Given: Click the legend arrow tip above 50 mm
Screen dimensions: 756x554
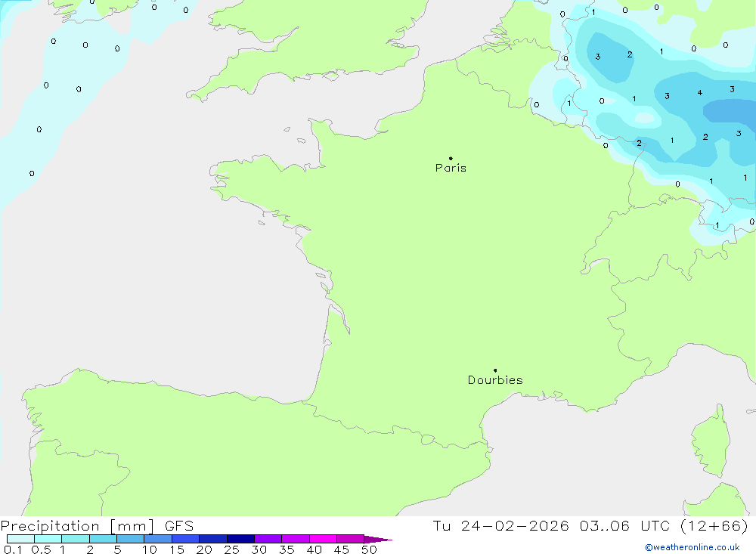Looking at the screenshot, I should click(x=378, y=540).
